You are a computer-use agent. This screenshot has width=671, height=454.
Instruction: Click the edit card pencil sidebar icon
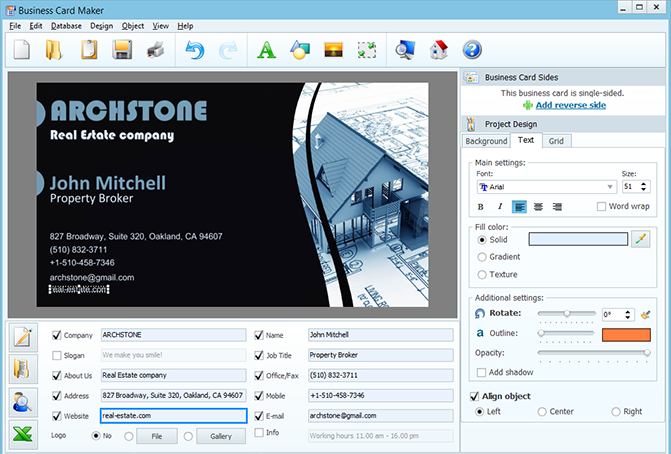pyautogui.click(x=23, y=337)
